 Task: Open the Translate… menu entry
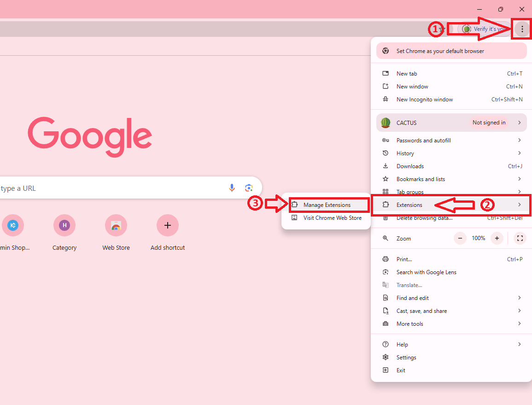451,285
